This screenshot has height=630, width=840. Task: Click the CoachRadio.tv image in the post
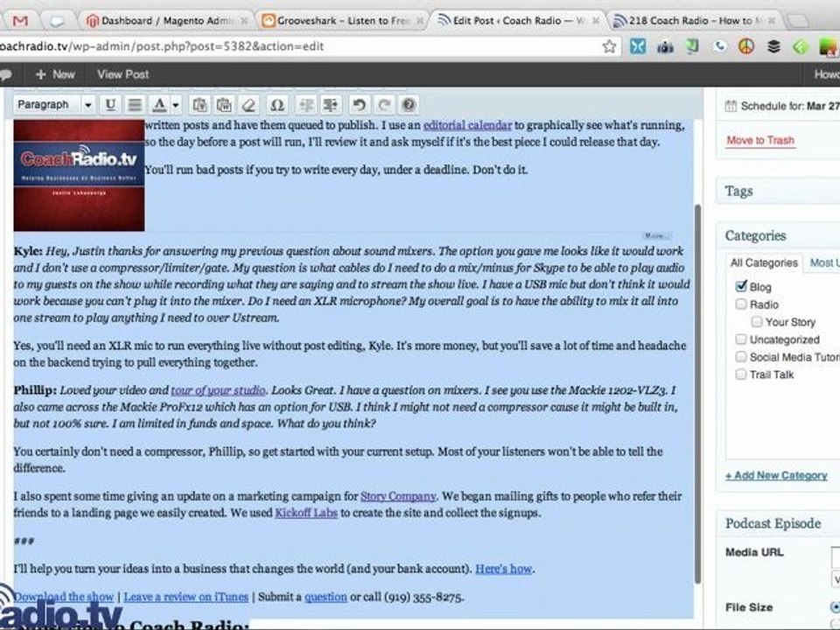[79, 175]
